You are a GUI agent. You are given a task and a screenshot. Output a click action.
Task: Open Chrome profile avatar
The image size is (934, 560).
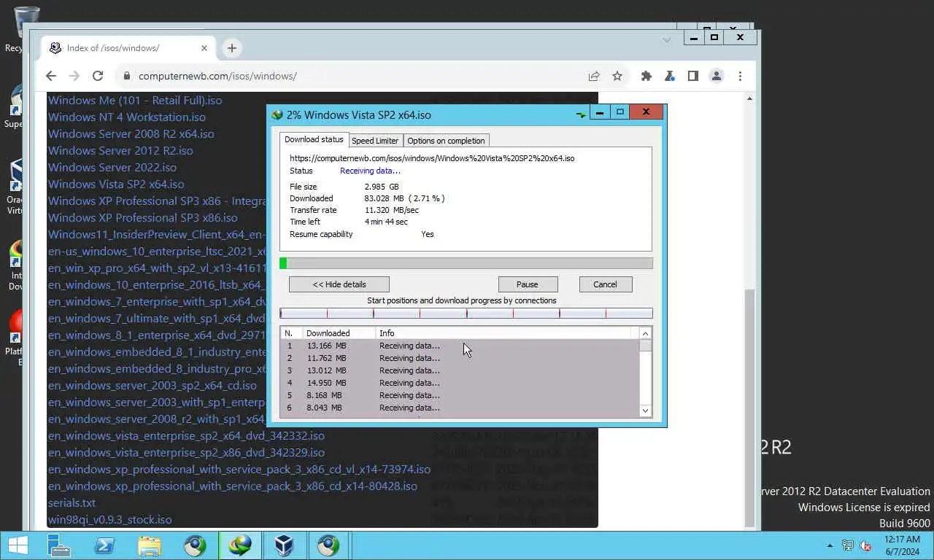[717, 76]
